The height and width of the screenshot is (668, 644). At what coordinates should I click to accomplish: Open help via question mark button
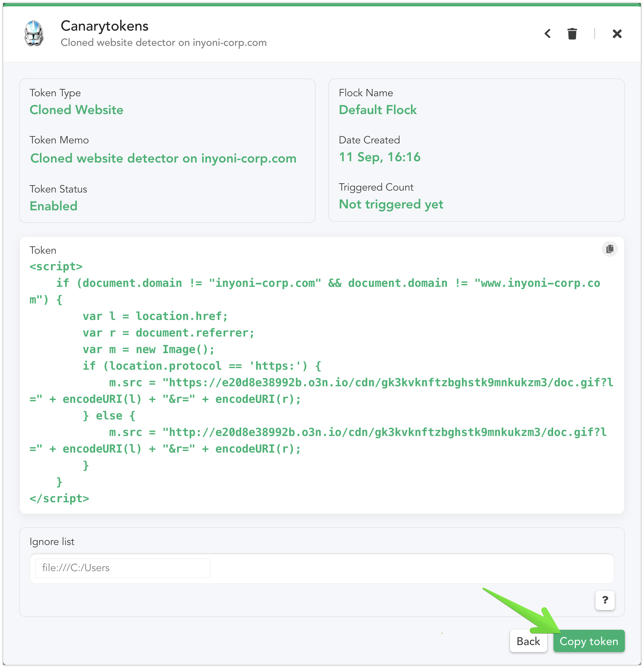(605, 600)
